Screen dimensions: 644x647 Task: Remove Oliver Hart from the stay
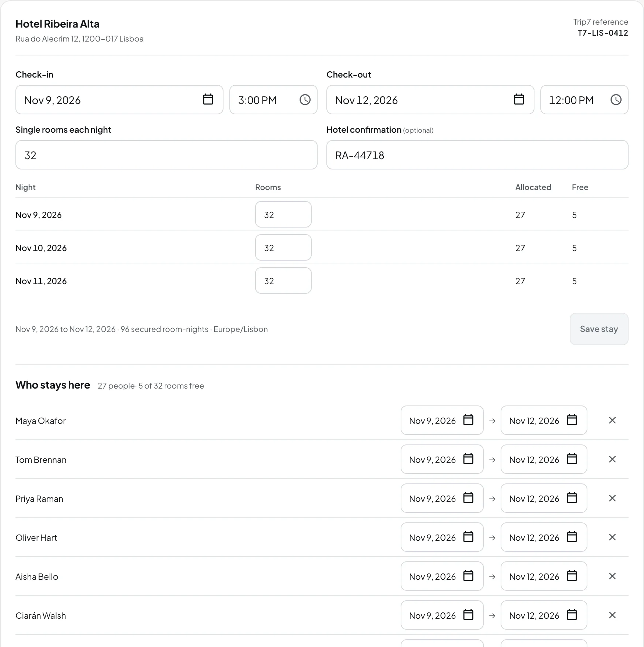(612, 537)
